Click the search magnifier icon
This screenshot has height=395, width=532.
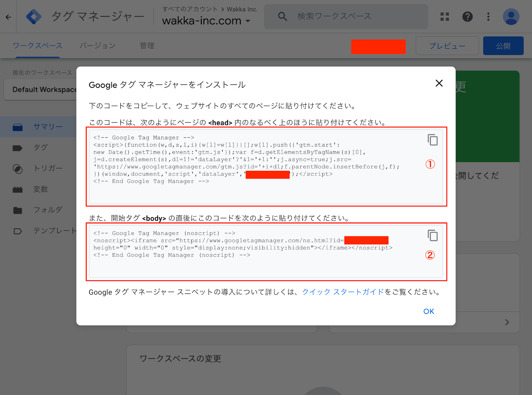(282, 16)
